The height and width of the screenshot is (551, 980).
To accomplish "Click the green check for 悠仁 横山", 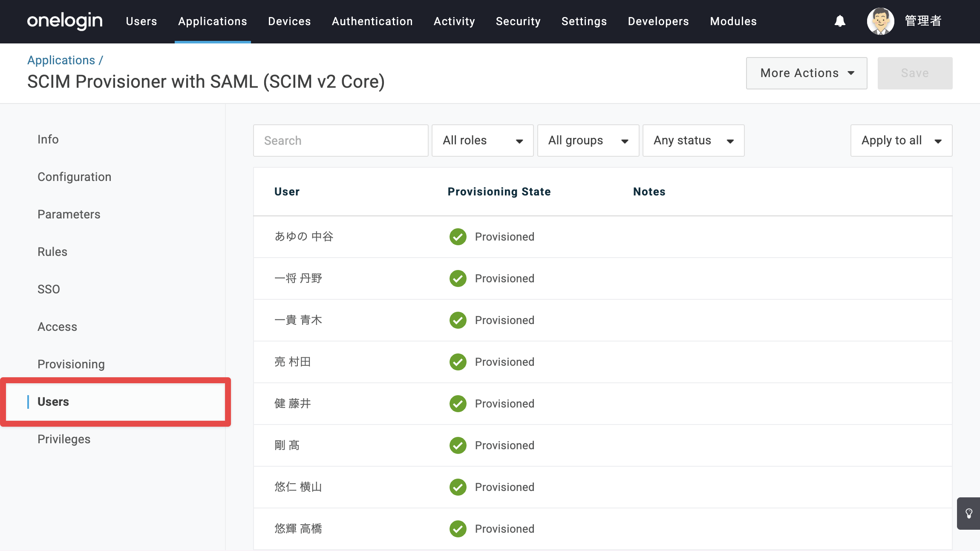I will (458, 487).
